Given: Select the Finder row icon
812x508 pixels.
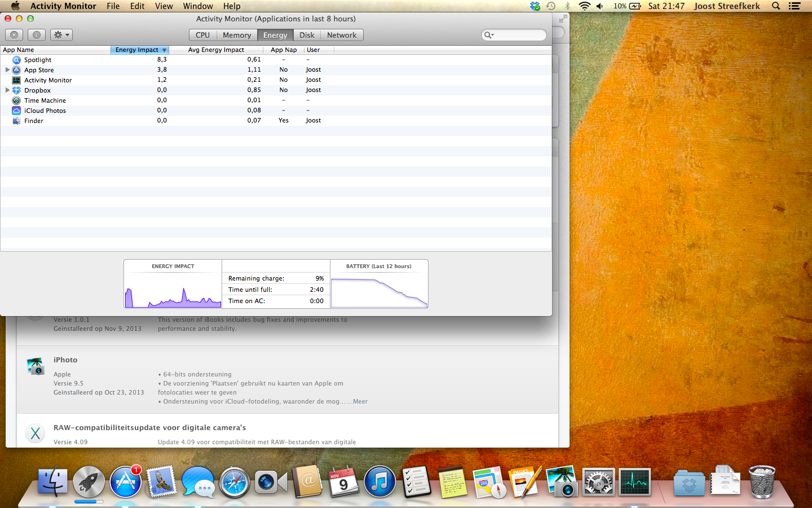Looking at the screenshot, I should coord(16,121).
